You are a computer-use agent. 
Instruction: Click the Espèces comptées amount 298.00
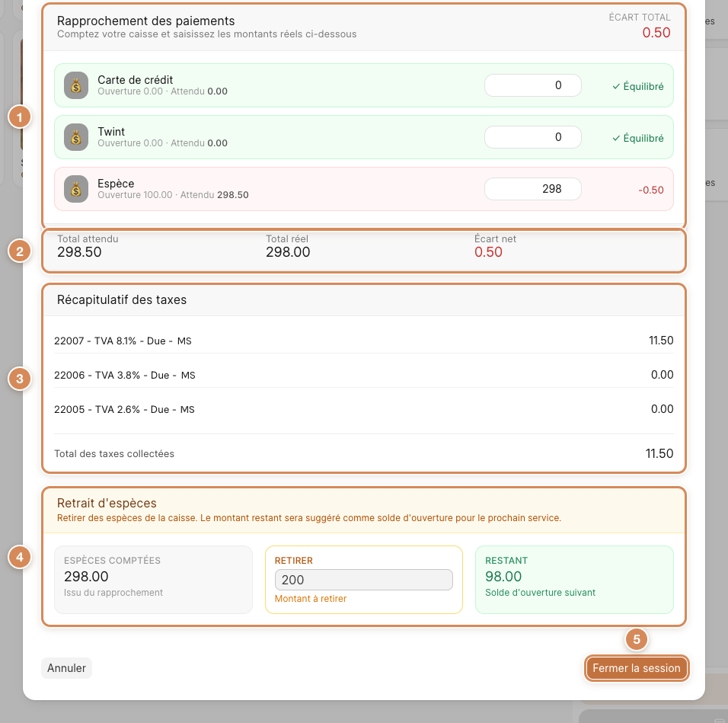(x=86, y=576)
